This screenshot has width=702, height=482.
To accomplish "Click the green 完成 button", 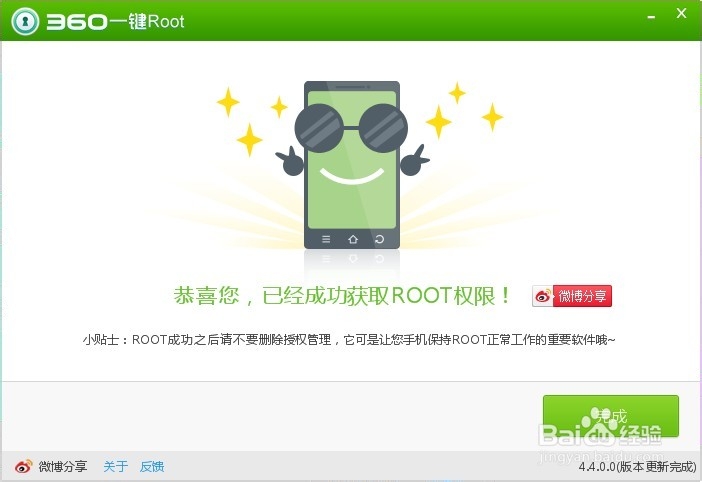I will coord(611,416).
